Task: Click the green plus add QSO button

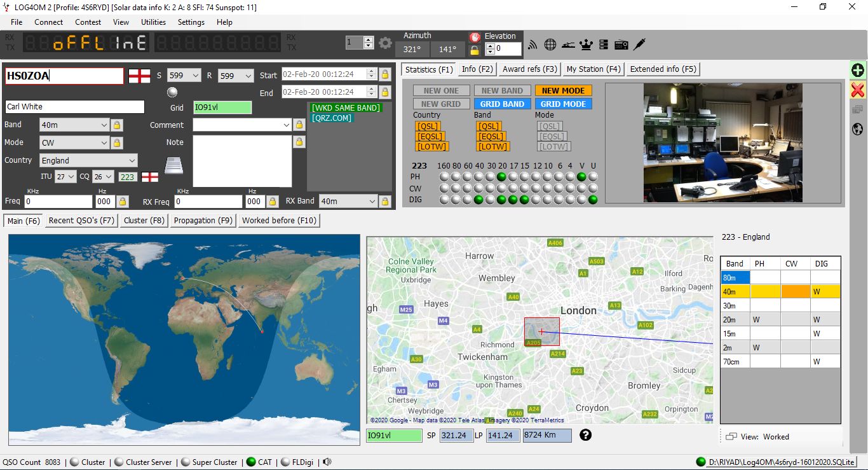Action: click(x=858, y=71)
